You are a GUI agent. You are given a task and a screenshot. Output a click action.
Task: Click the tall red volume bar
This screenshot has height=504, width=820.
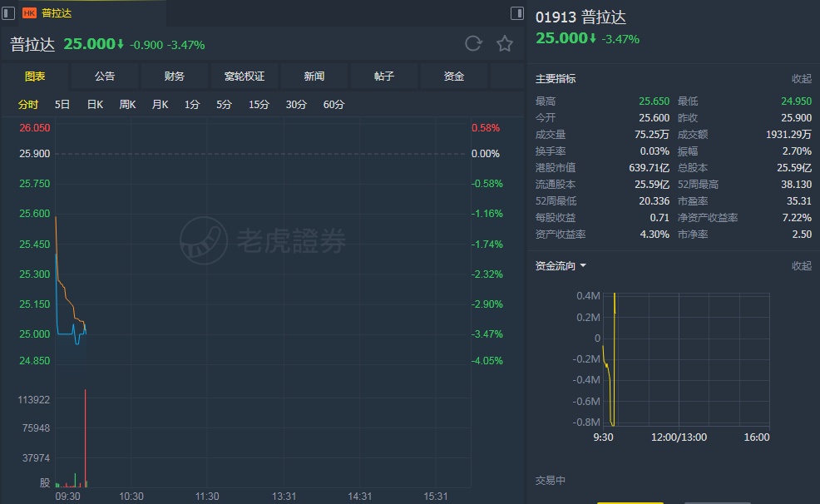click(85, 438)
